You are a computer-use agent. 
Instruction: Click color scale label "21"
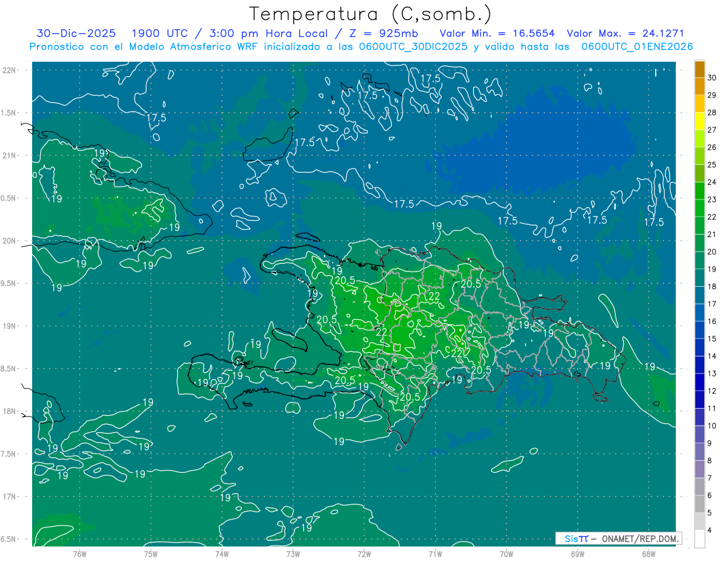[712, 235]
